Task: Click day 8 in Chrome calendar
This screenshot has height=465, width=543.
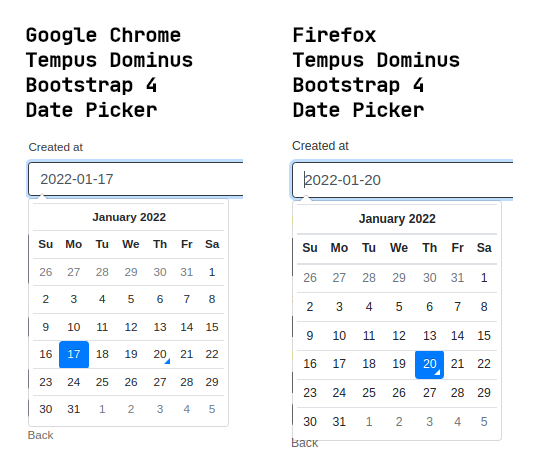Action: point(212,299)
